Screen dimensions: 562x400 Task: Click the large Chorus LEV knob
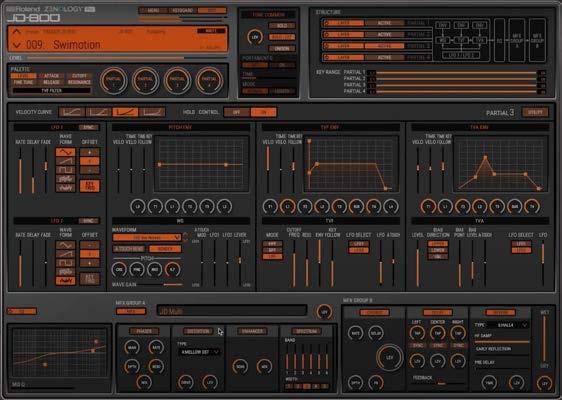389,357
